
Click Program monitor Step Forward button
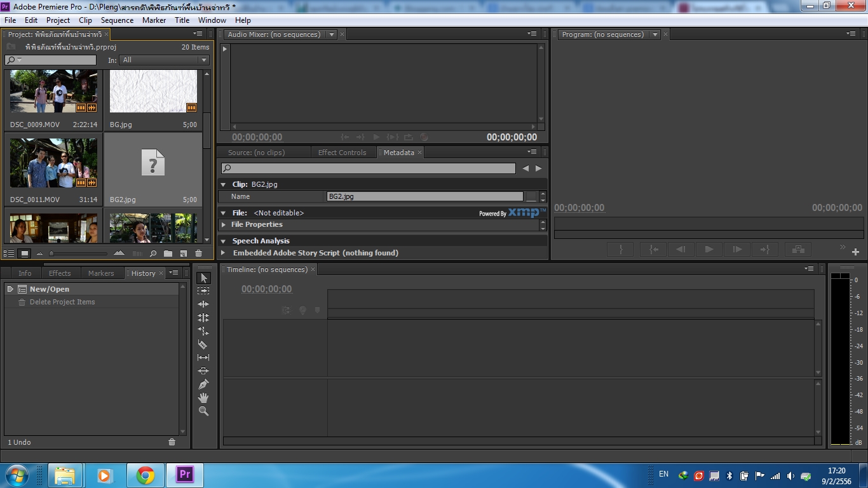coord(737,250)
